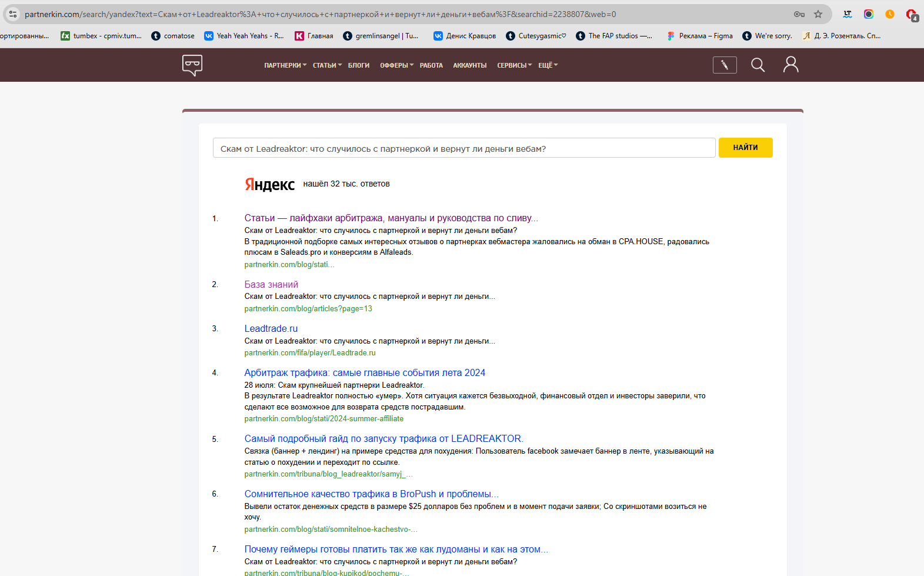Expand the ПАРТНЕРКИ dropdown menu
924x576 pixels.
[x=285, y=65]
